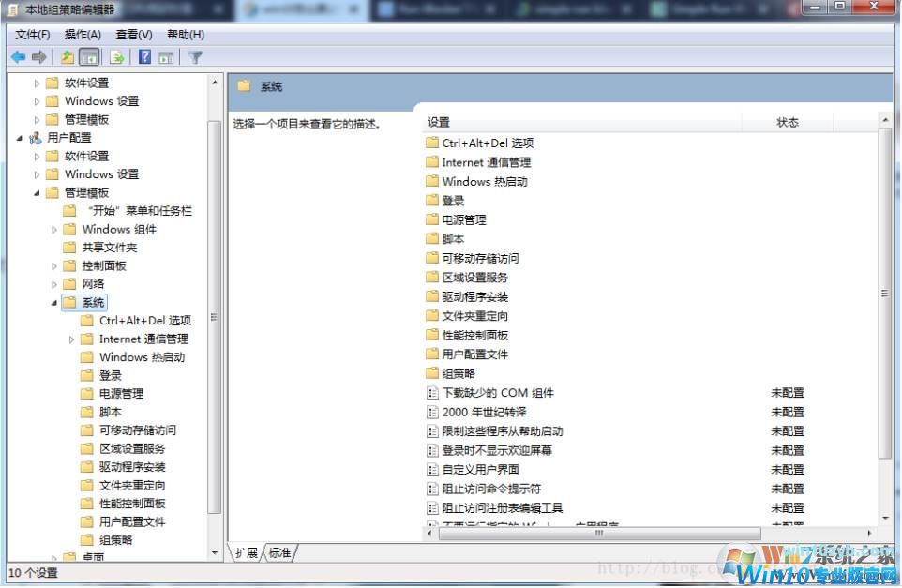Go up one level using toolbar folder icon
Viewport: 902px width, 588px height.
pyautogui.click(x=68, y=57)
